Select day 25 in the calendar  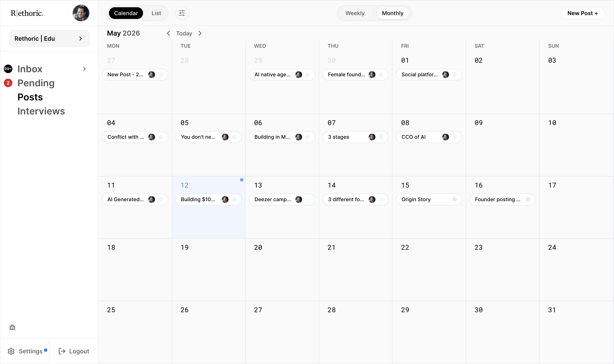(135, 332)
